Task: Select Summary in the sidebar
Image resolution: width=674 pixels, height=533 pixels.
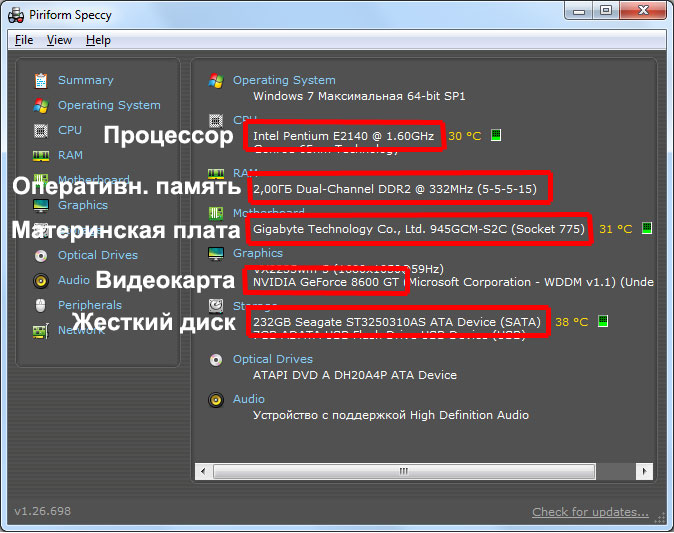Action: point(86,80)
